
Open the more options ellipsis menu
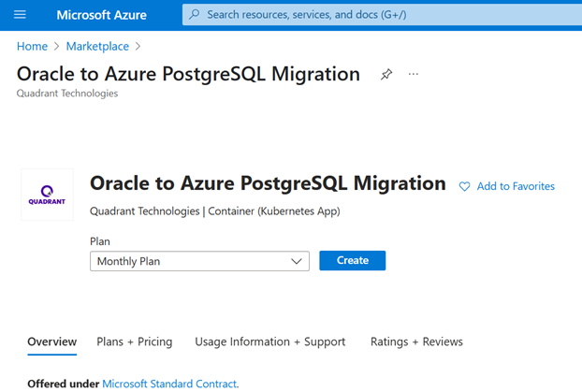(x=414, y=75)
